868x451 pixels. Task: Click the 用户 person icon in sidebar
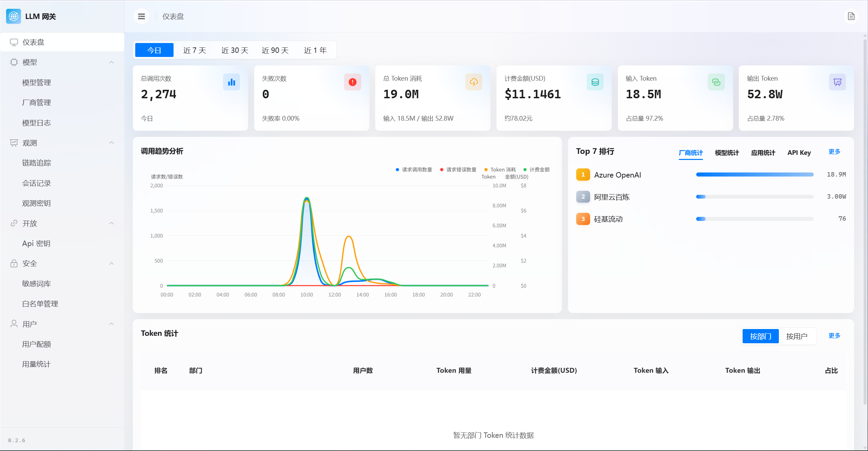(x=14, y=324)
